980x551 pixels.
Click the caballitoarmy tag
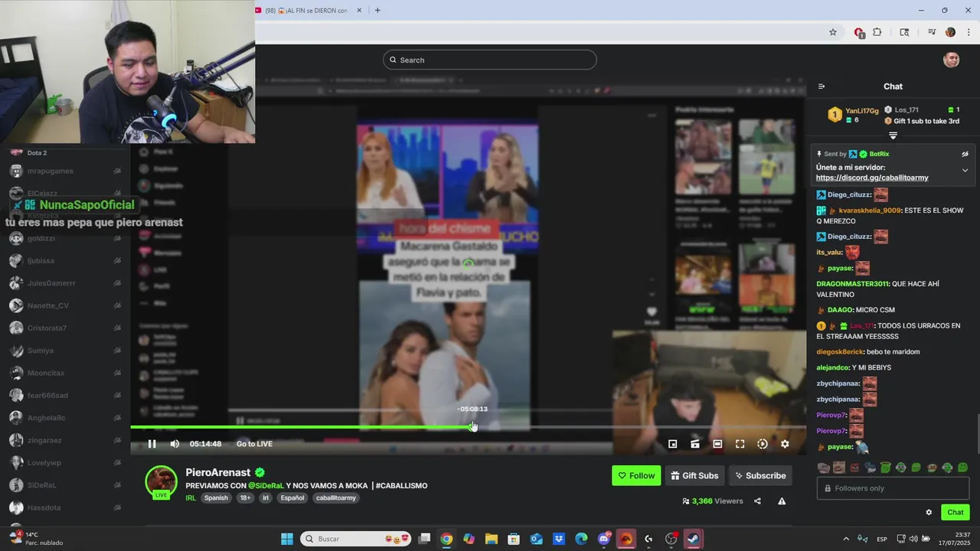[335, 497]
